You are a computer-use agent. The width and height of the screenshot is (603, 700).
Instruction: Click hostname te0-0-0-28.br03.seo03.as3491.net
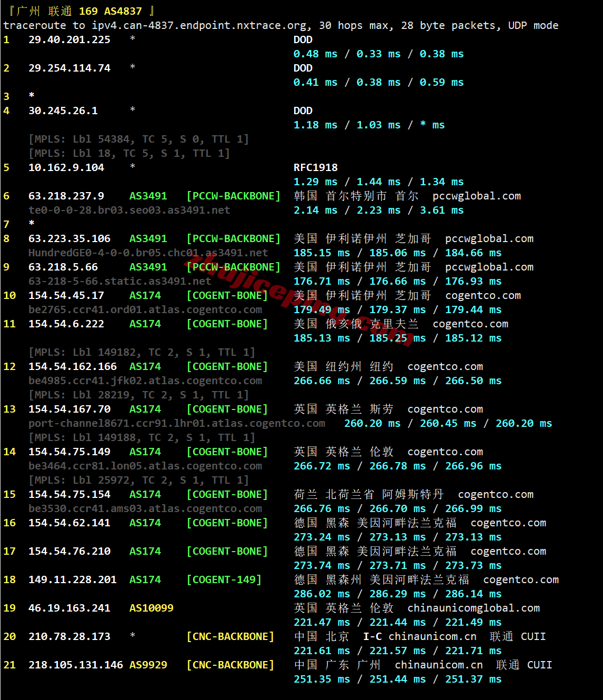click(129, 210)
